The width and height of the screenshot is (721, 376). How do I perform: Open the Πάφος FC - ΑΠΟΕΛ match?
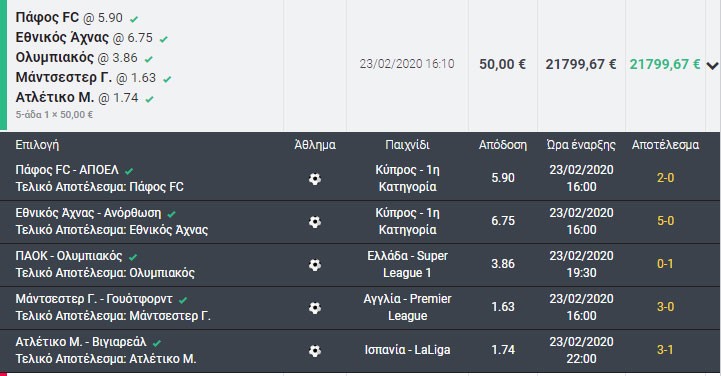67,170
